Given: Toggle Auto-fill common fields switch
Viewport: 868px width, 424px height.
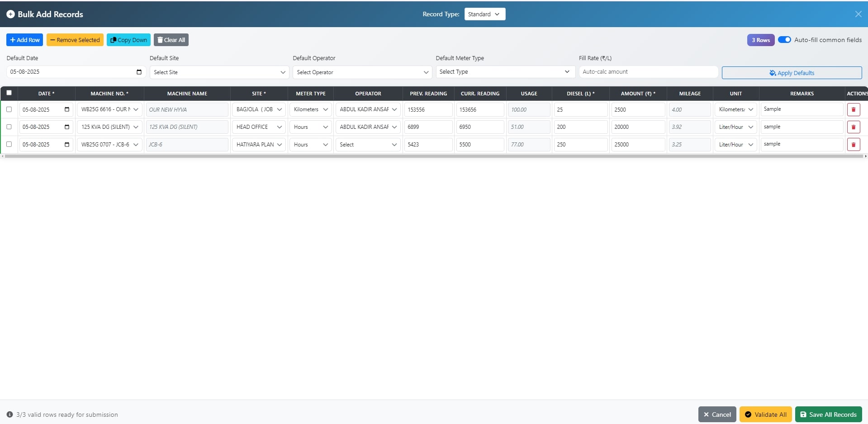Looking at the screenshot, I should [x=784, y=40].
